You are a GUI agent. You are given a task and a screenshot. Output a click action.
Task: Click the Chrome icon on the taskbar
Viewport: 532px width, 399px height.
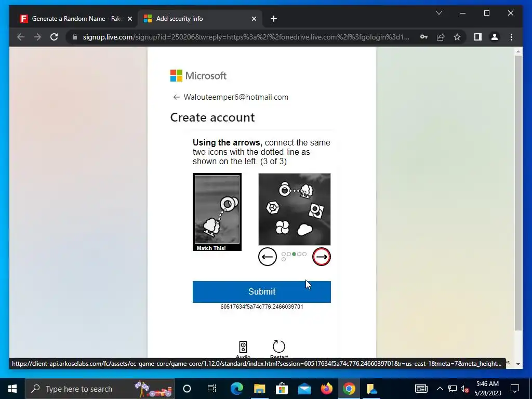(349, 389)
